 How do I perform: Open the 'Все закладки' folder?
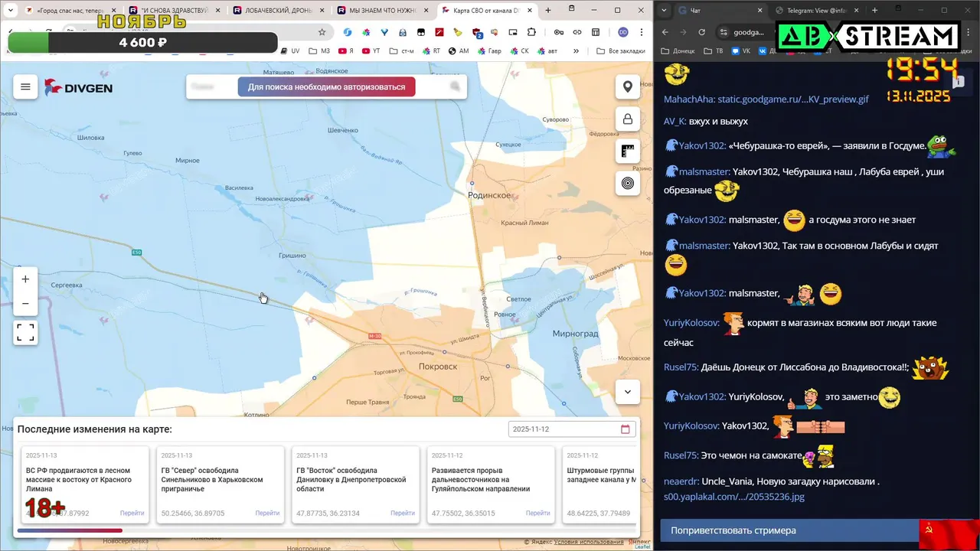point(620,51)
